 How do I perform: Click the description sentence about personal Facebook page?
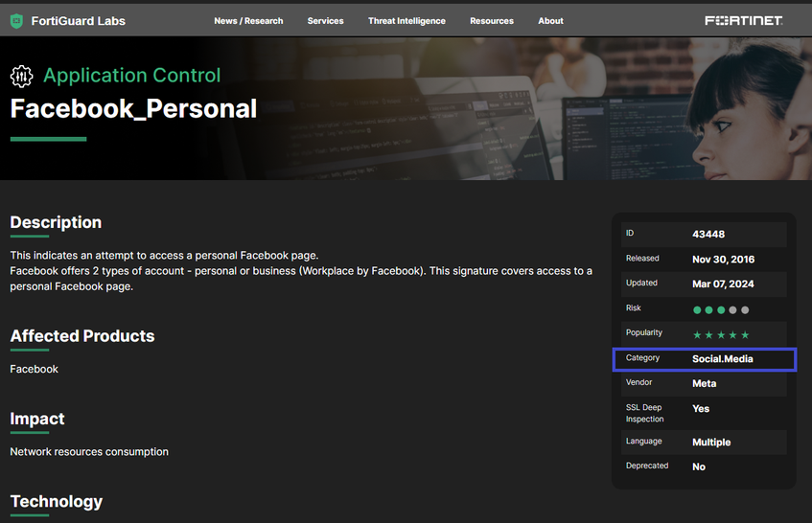pos(164,255)
